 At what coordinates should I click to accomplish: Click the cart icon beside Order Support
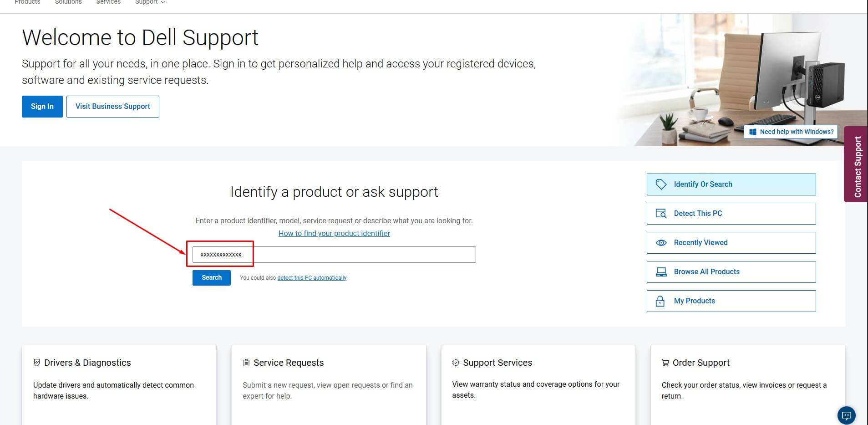tap(665, 363)
